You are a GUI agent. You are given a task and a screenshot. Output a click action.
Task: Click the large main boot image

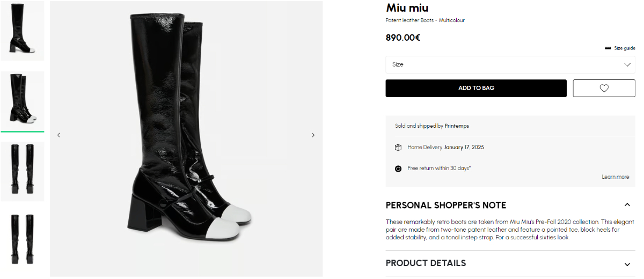pos(186,138)
